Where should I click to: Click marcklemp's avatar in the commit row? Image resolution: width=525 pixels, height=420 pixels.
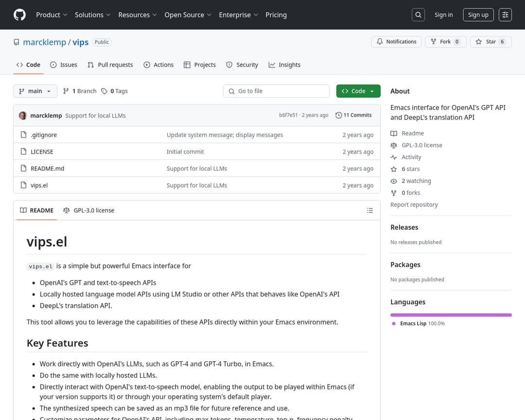click(23, 116)
